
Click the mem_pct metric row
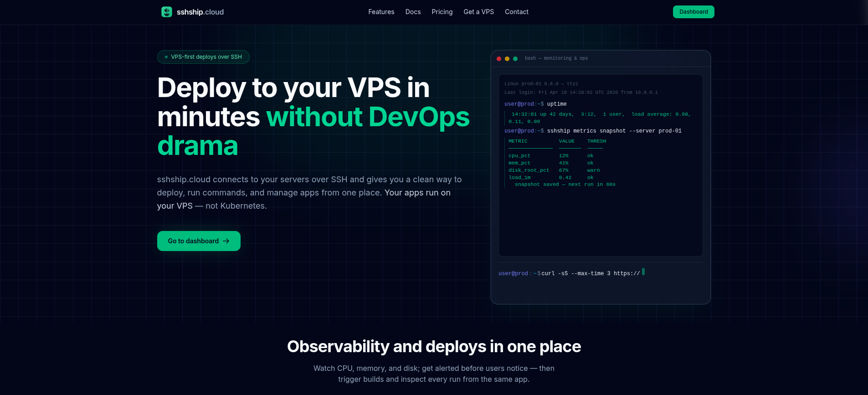(x=551, y=163)
